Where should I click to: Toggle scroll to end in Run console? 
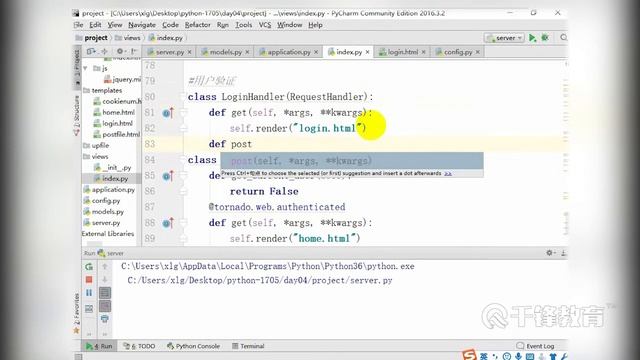[105, 306]
